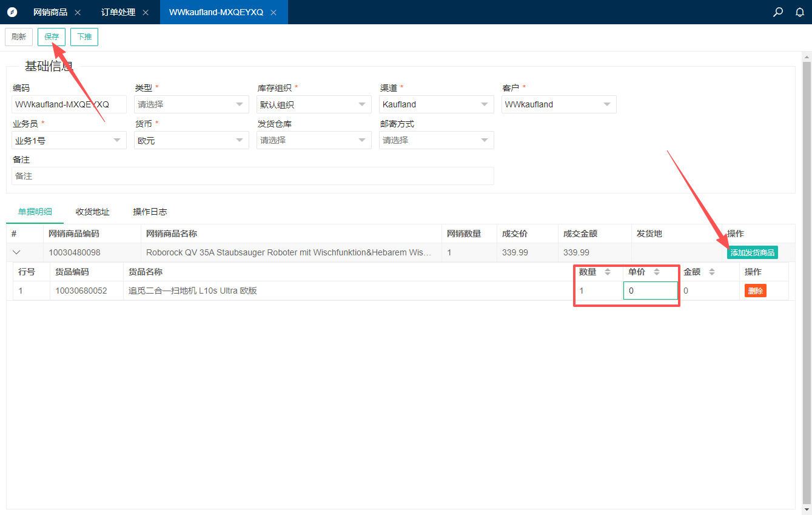
Task: Switch to the 收货地址 tab
Action: [x=92, y=212]
